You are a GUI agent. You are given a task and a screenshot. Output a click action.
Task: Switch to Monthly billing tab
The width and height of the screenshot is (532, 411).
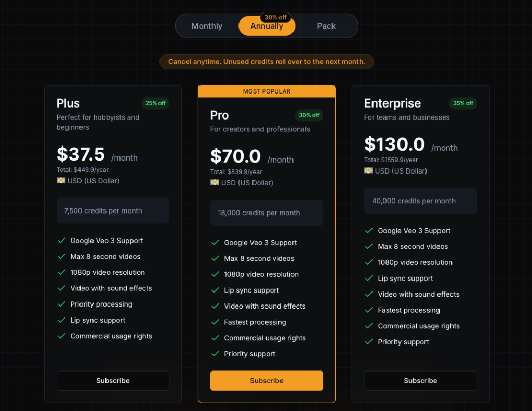[207, 26]
